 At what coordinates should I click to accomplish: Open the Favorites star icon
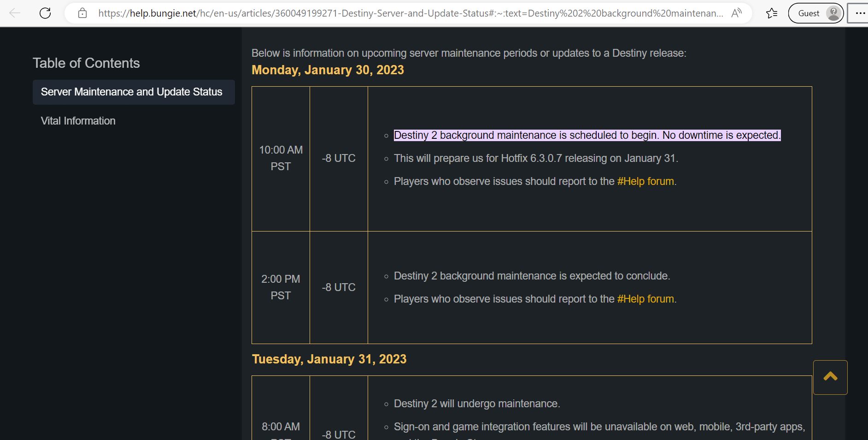click(x=772, y=13)
